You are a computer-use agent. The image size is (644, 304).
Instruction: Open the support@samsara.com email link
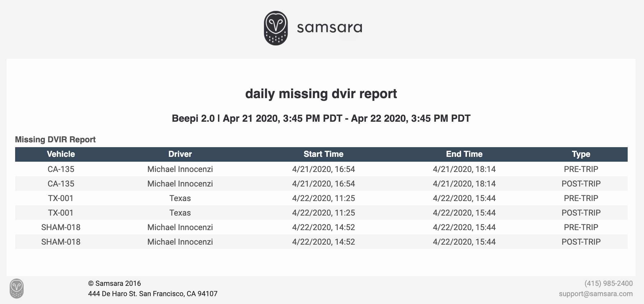click(596, 294)
